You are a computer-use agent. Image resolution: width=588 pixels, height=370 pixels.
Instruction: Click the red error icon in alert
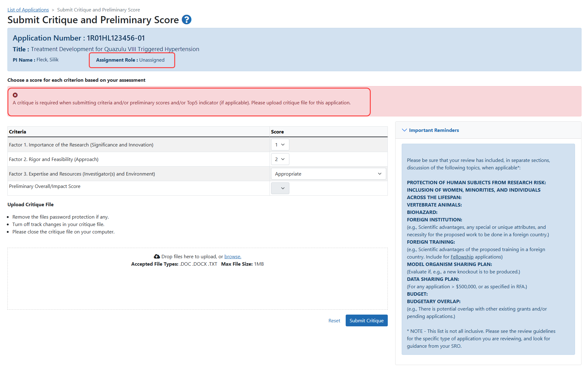pos(15,95)
